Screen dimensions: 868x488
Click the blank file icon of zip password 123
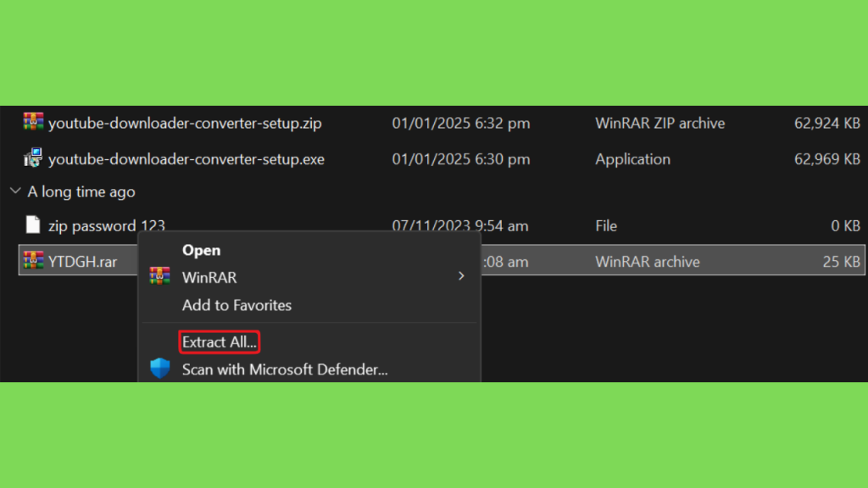pyautogui.click(x=33, y=225)
